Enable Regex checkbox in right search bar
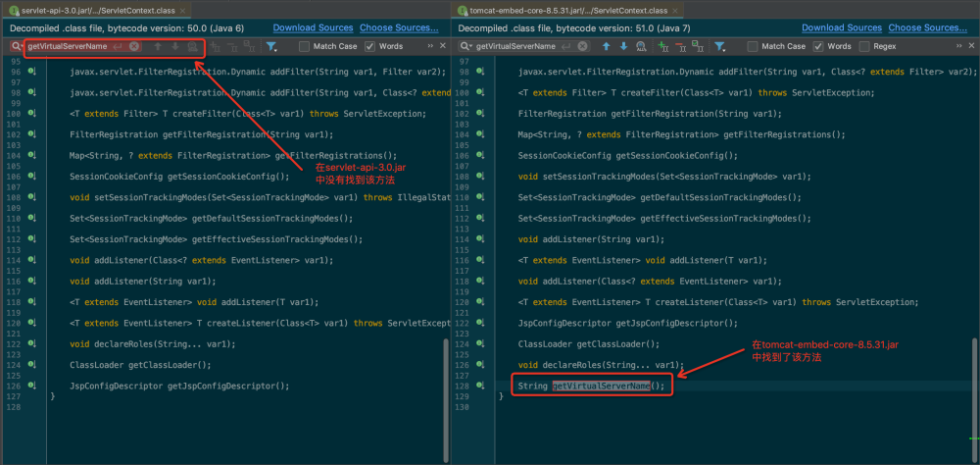Viewport: 980px width, 465px height. [864, 46]
